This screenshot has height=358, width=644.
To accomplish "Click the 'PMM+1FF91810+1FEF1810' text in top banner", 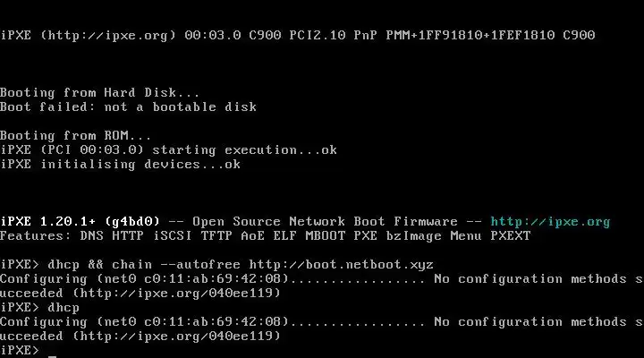I will tap(470, 35).
